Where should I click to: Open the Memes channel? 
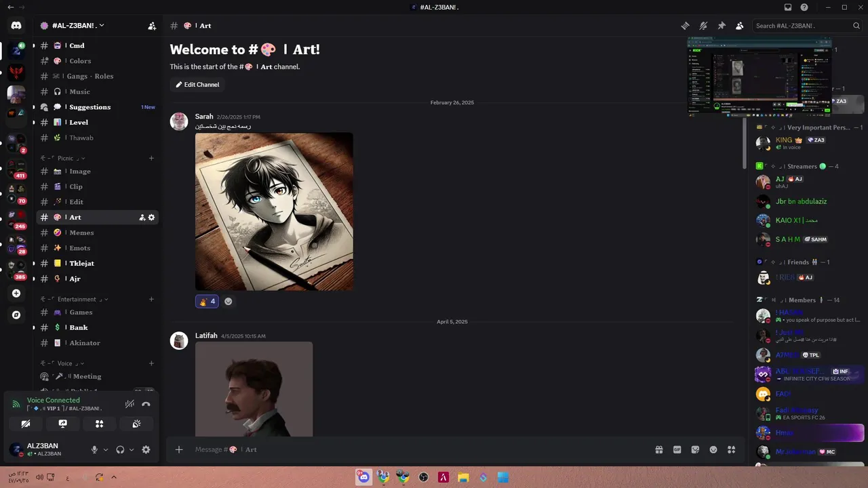pos(97,232)
